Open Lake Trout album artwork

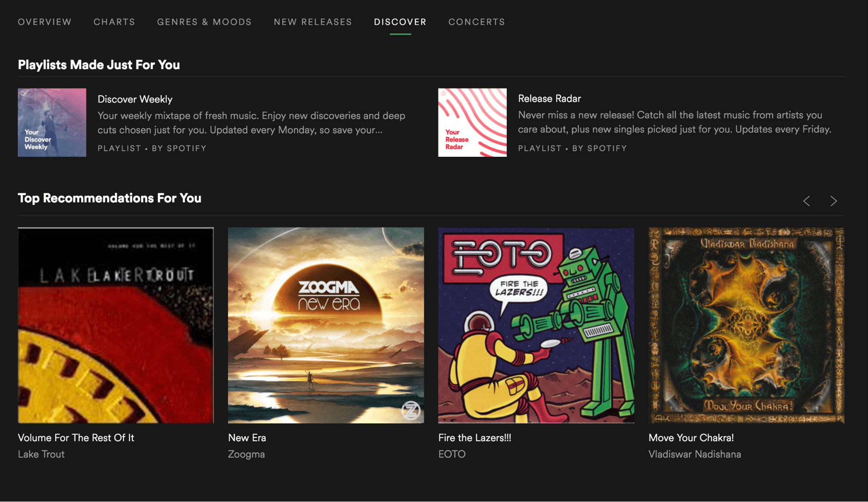click(x=116, y=325)
